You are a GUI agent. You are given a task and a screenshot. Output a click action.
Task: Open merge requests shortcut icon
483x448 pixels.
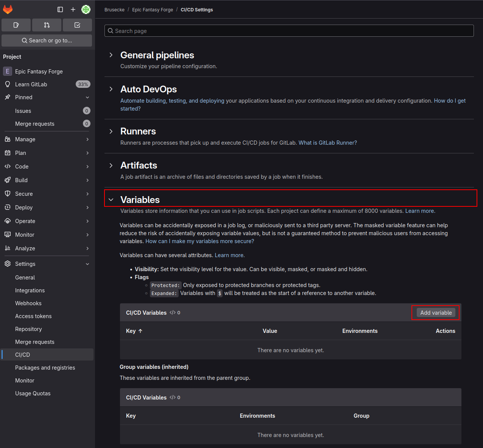47,25
